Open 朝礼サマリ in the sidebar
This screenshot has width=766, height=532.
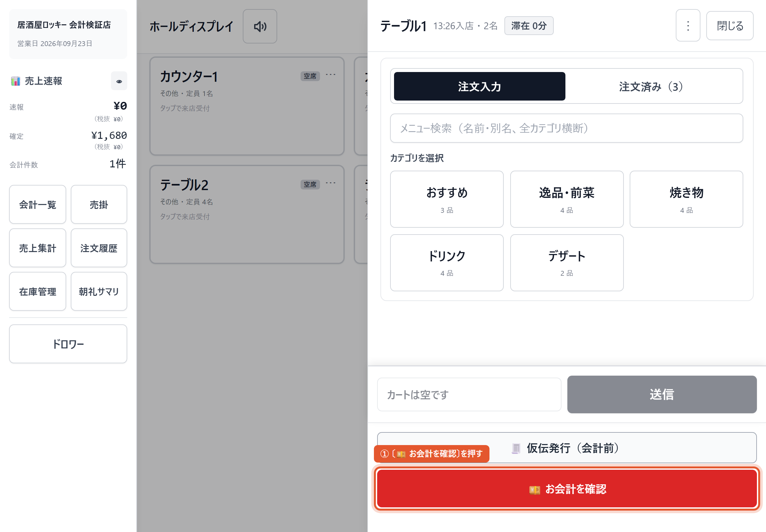(x=99, y=291)
